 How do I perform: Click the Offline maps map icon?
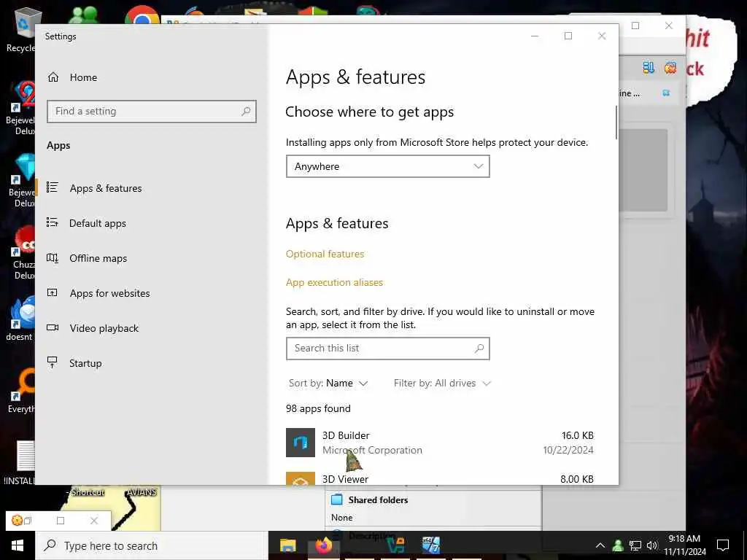pyautogui.click(x=53, y=258)
